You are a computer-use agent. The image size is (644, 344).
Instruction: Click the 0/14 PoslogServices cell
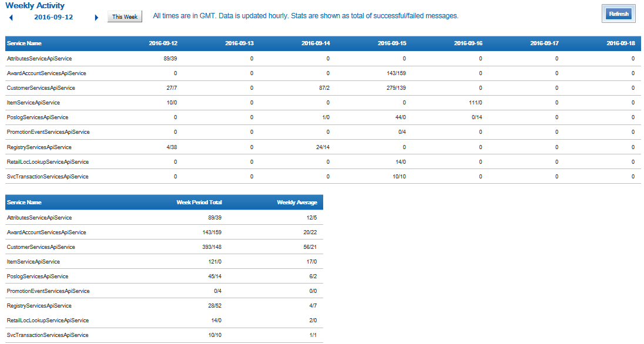point(477,117)
